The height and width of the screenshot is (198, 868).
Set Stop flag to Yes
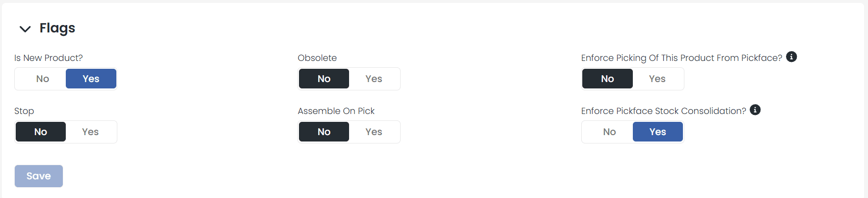click(x=90, y=132)
